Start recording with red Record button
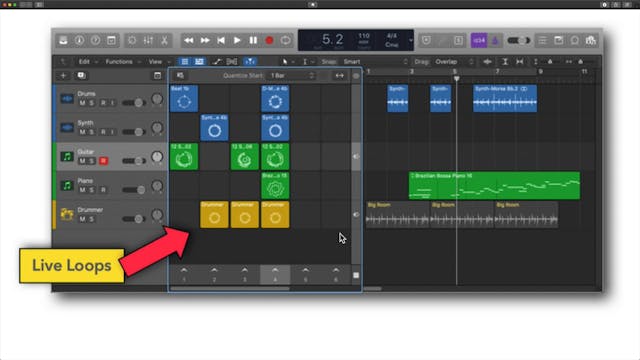Viewport: 640px width, 360px height. pyautogui.click(x=269, y=40)
